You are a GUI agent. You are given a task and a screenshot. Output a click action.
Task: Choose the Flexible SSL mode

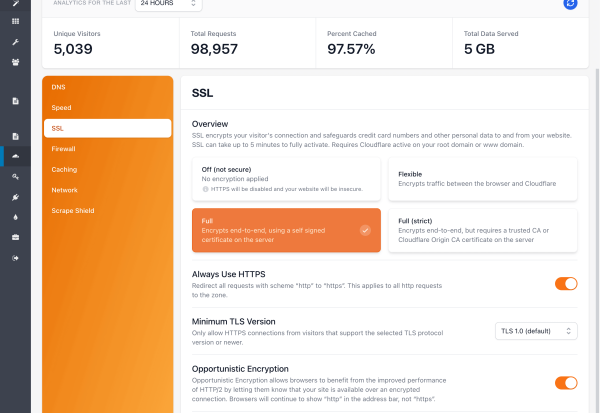(x=483, y=179)
